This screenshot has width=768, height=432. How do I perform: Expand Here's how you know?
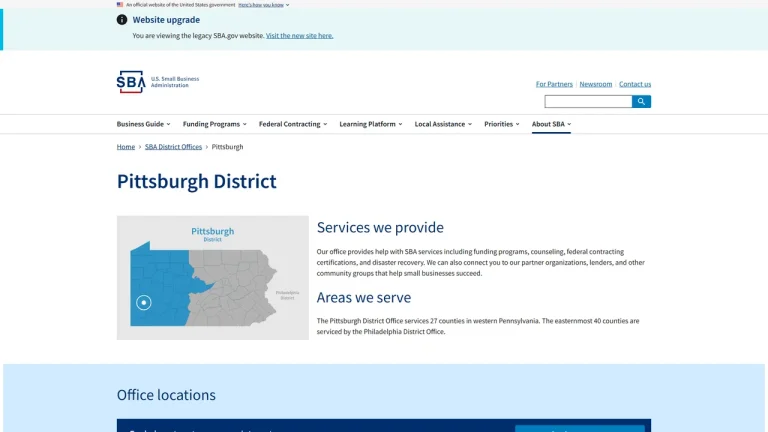point(264,5)
